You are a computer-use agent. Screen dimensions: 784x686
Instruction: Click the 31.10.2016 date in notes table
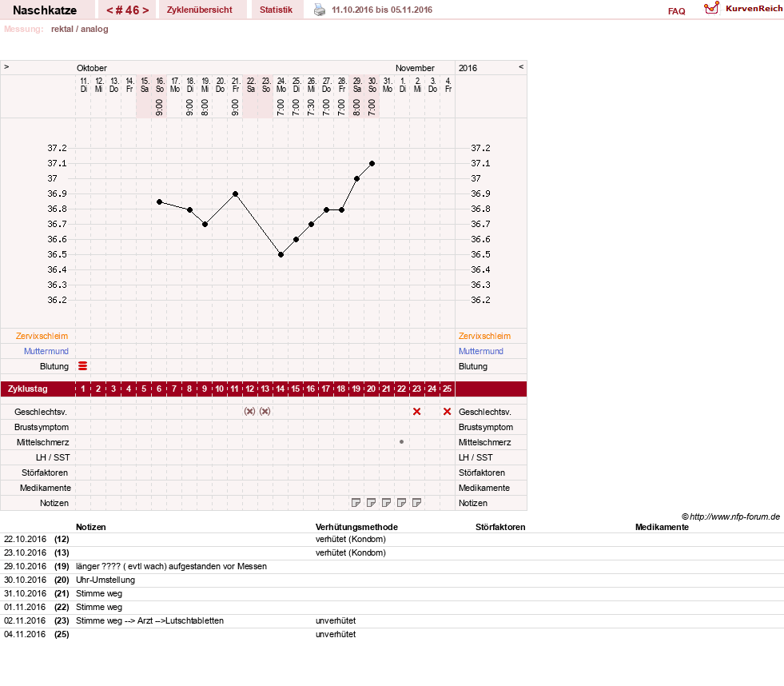tap(25, 593)
